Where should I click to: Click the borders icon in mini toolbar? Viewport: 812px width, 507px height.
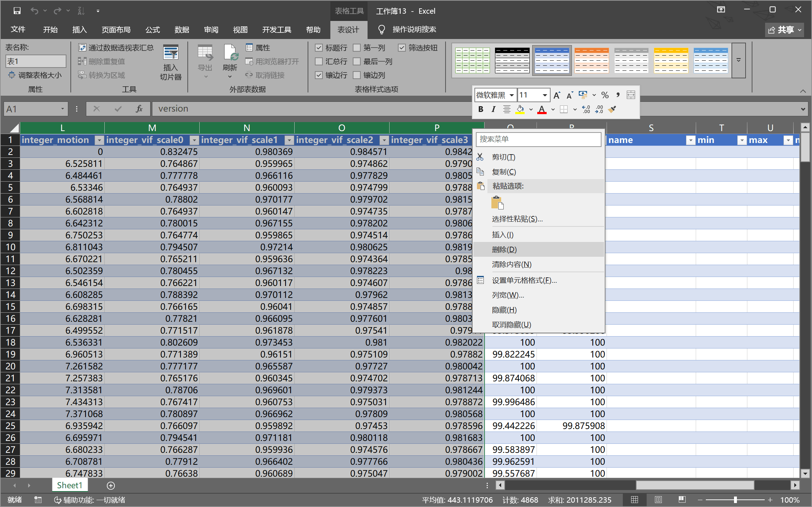[564, 109]
